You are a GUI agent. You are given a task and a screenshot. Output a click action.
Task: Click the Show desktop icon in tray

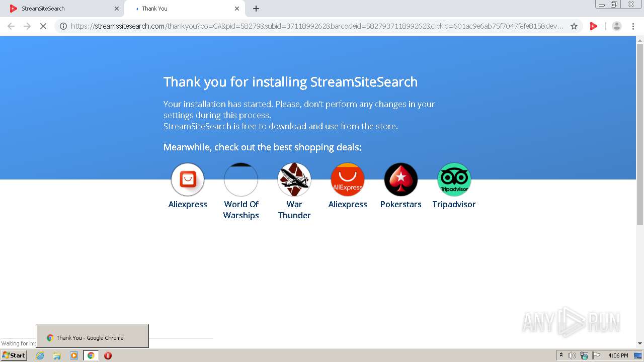[638, 355]
